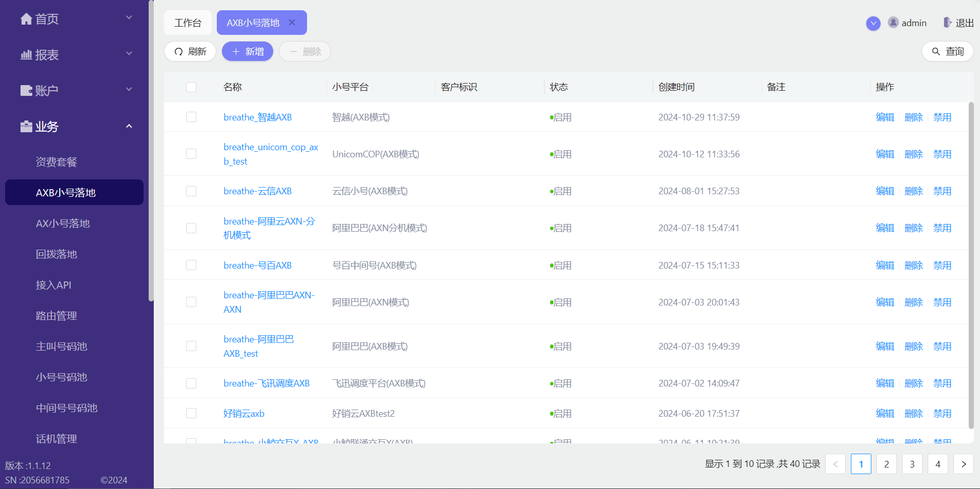Click the wallet icon for 账户
This screenshot has width=980, height=489.
26,91
